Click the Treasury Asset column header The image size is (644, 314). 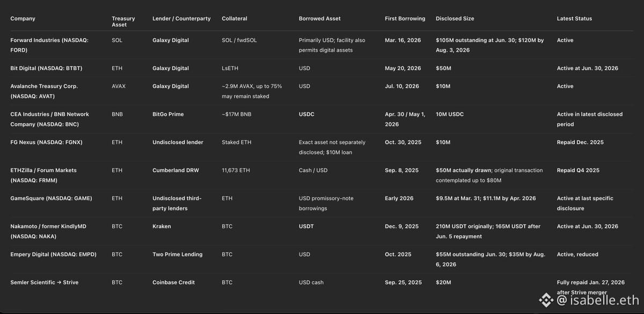123,21
